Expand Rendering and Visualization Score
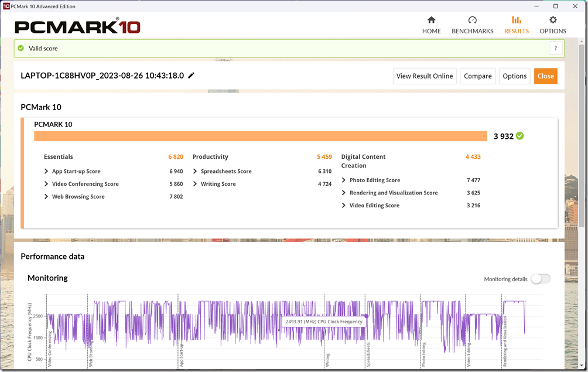588x372 pixels. (344, 193)
